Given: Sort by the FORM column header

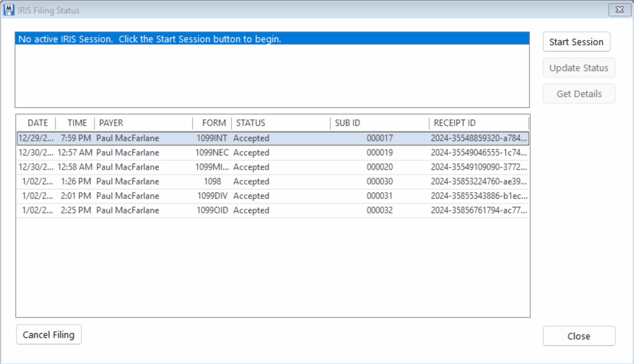Looking at the screenshot, I should 212,123.
